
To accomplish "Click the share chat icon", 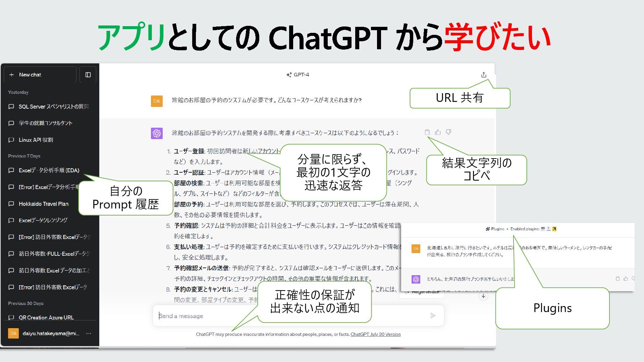I will pos(483,75).
